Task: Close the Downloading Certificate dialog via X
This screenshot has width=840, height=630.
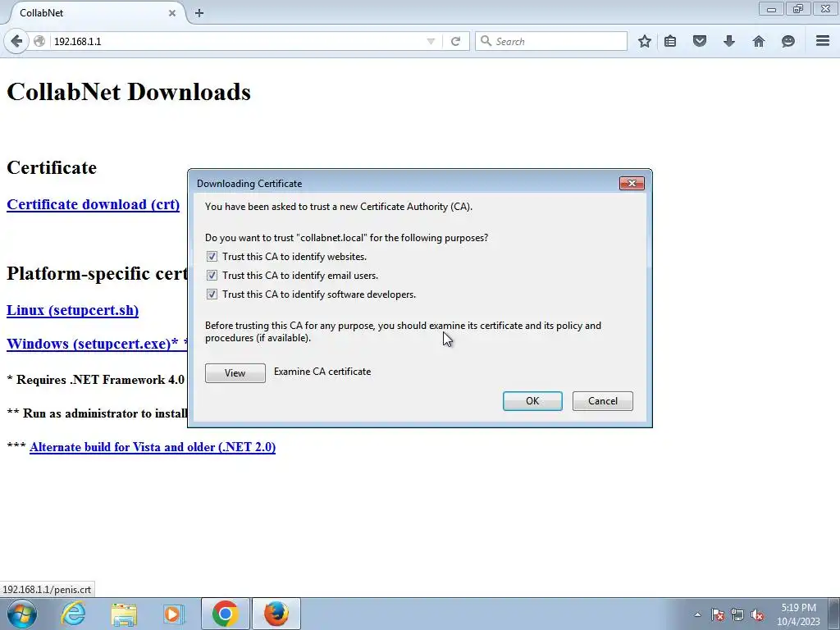Action: [x=632, y=183]
